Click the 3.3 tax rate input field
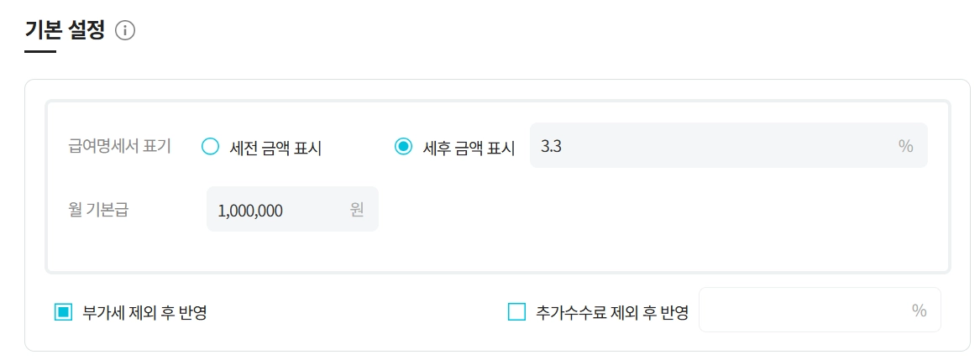Viewport: 980px width, 360px height. coord(705,146)
